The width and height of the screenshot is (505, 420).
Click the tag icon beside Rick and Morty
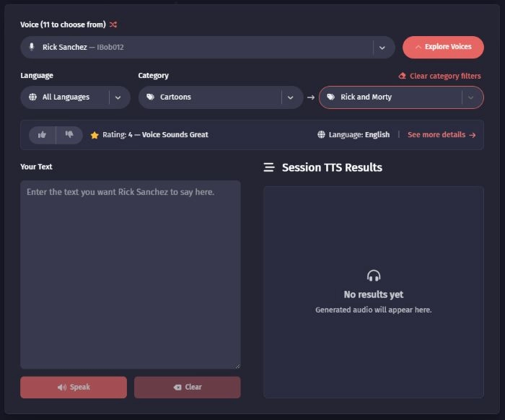click(330, 97)
